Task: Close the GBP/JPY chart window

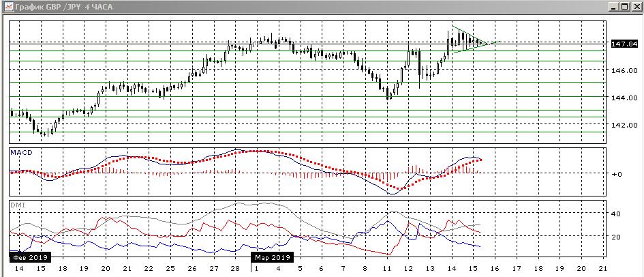Action: click(636, 6)
